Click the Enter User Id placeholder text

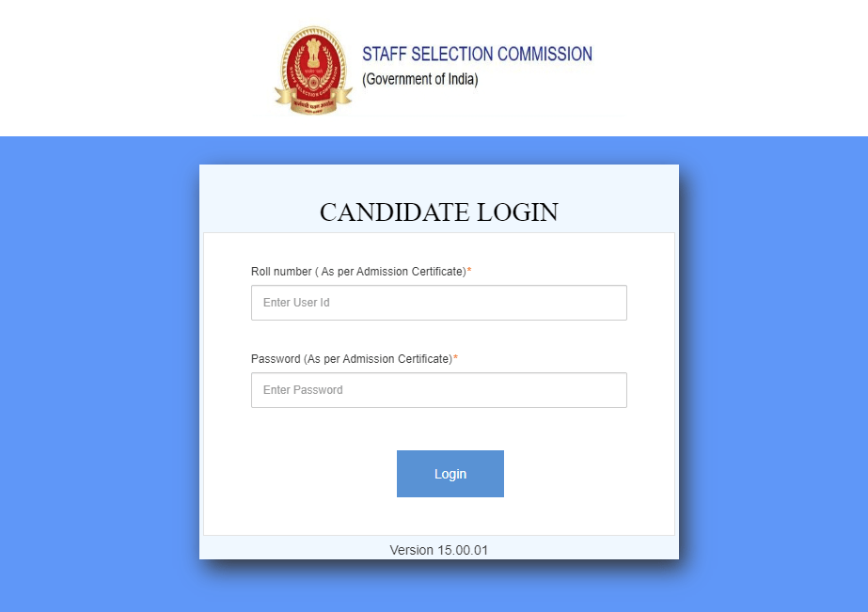[x=296, y=303]
